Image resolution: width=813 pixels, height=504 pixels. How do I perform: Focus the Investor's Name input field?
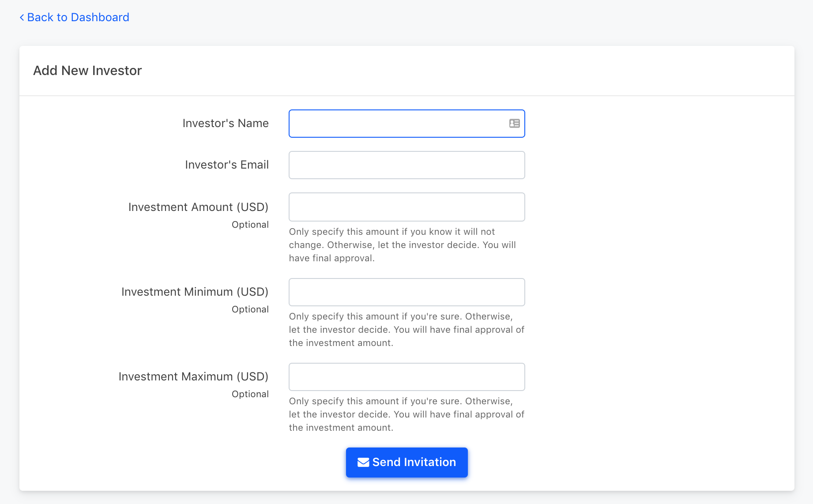coord(406,124)
